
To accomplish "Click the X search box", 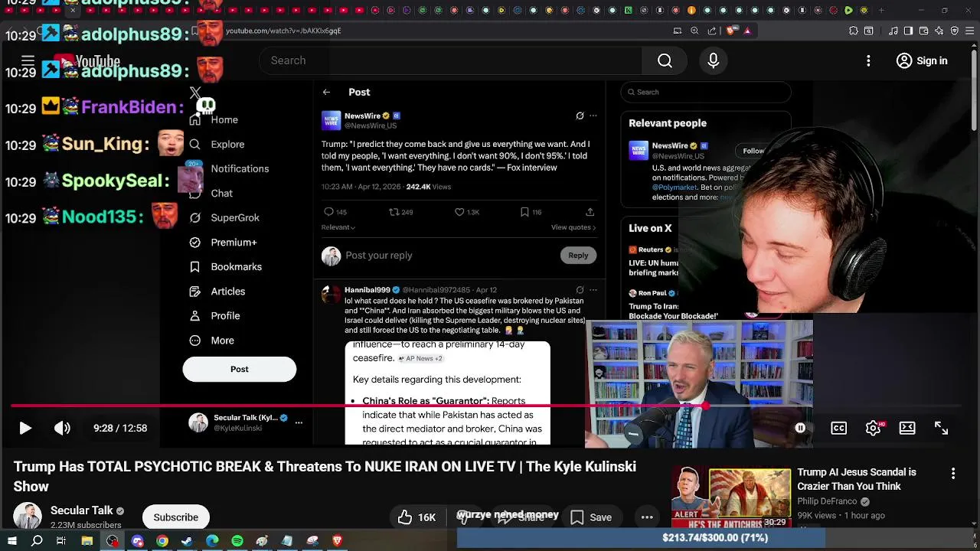I will click(705, 92).
